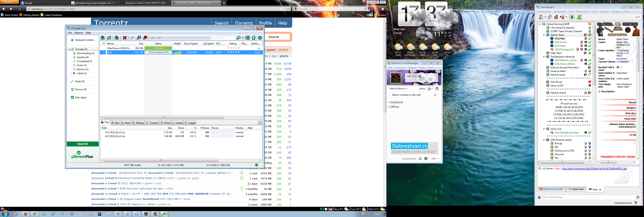Expand Labels node in µTorrent sidebar
The width and height of the screenshot is (644, 217).
coord(71,73)
